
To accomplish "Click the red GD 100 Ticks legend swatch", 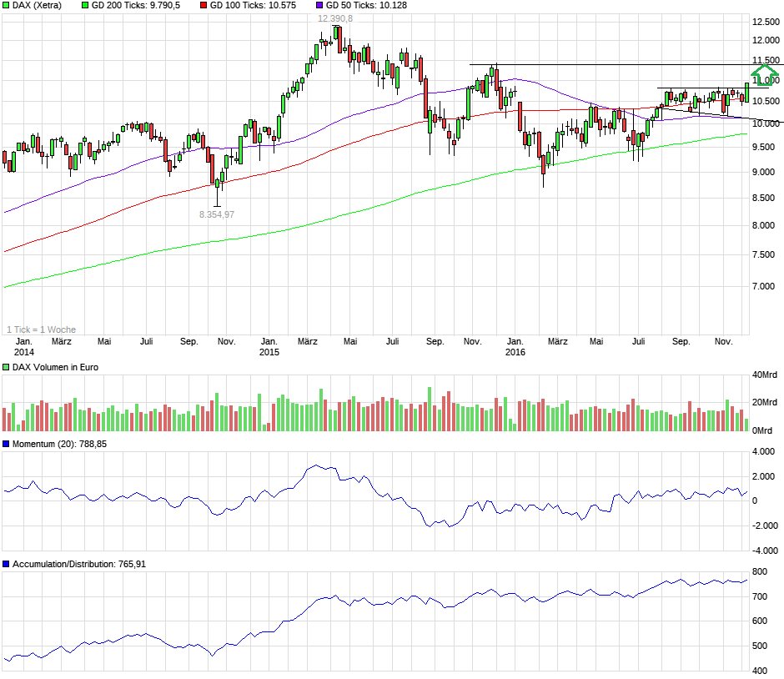I will coord(204,6).
